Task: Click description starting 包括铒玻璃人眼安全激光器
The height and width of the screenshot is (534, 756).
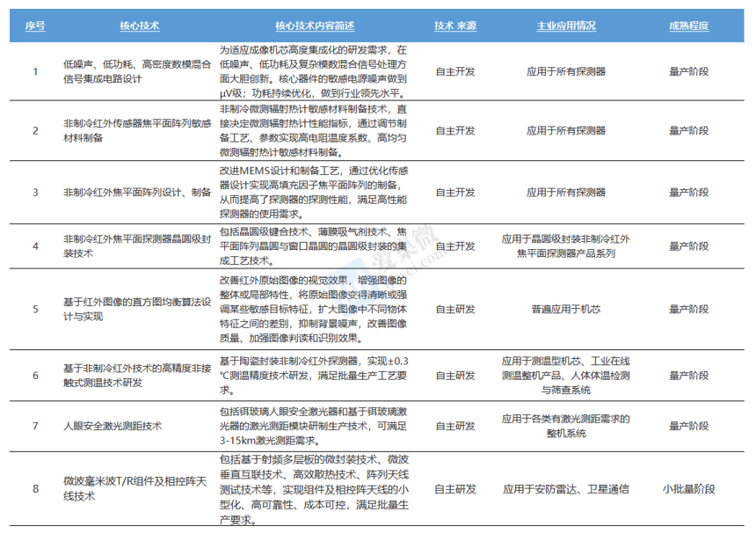Action: tap(314, 426)
